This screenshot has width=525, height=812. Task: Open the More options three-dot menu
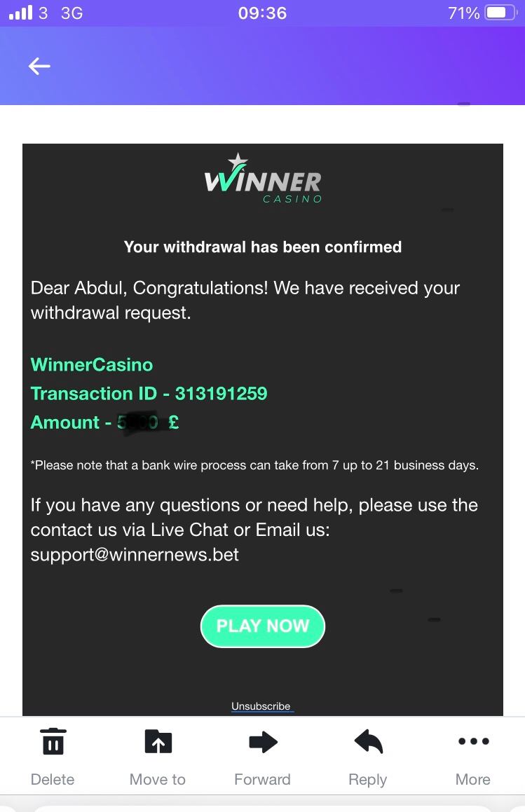click(473, 741)
